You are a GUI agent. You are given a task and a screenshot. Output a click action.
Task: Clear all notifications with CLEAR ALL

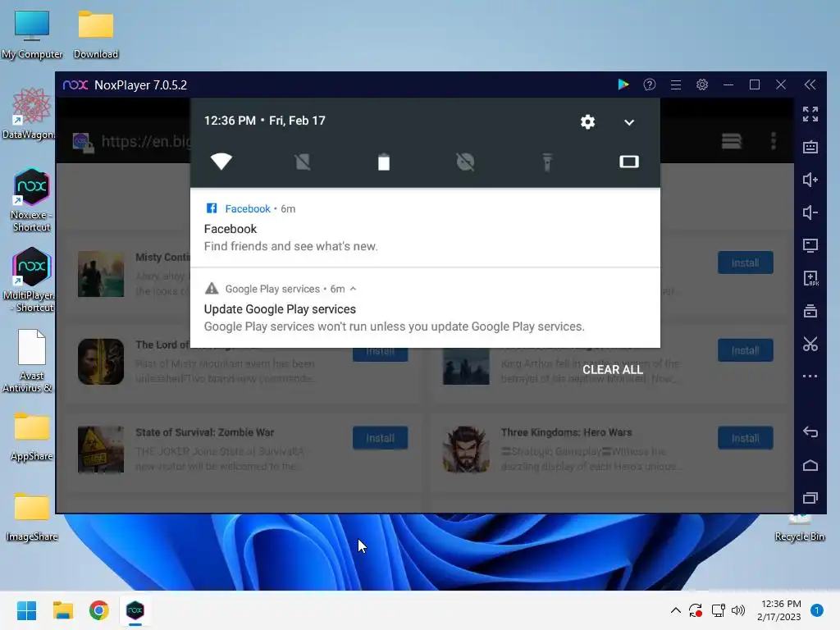point(612,370)
